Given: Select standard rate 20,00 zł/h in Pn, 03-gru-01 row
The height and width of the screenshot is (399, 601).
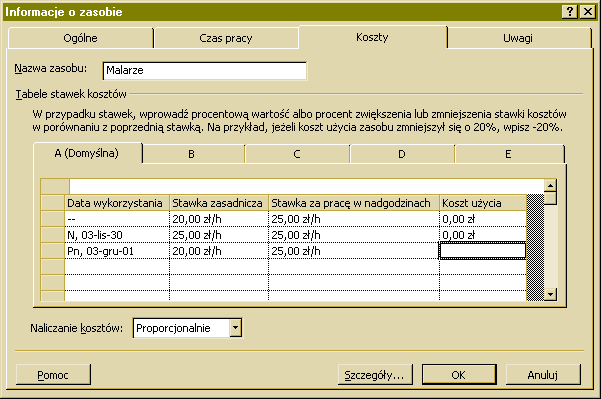Looking at the screenshot, I should click(219, 251).
